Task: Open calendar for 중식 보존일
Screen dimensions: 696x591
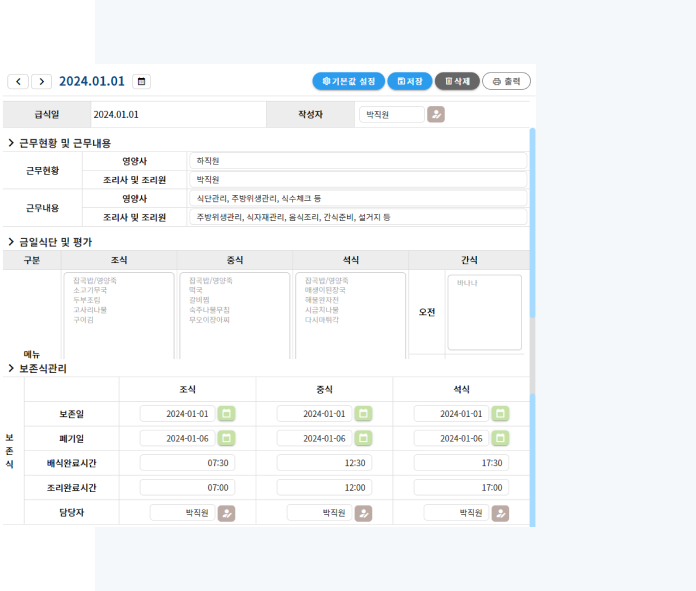Action: point(363,414)
